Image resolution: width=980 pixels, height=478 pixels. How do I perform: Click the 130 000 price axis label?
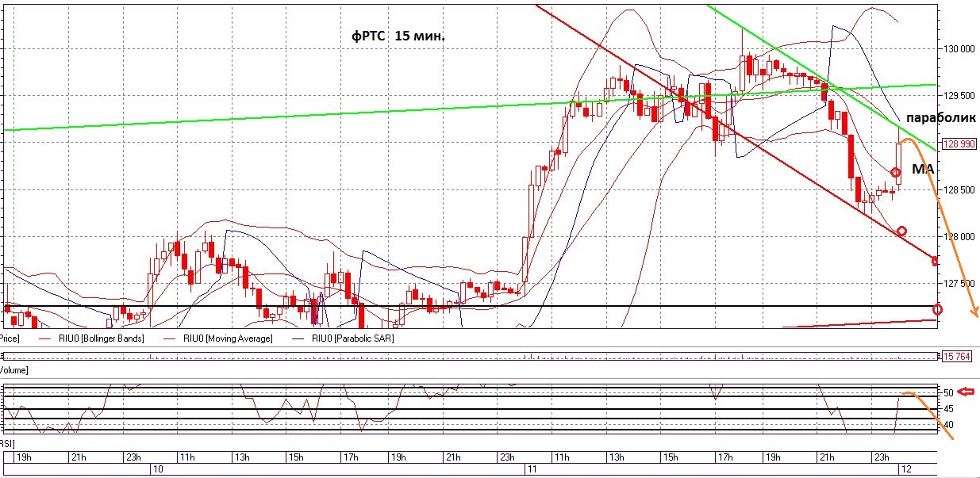[x=959, y=49]
